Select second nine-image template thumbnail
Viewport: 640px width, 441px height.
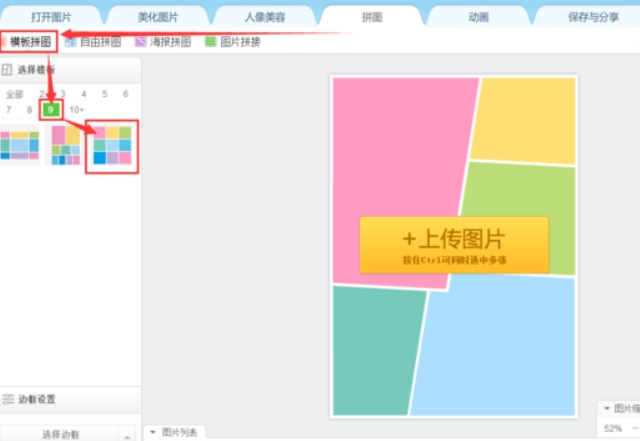[x=65, y=145]
